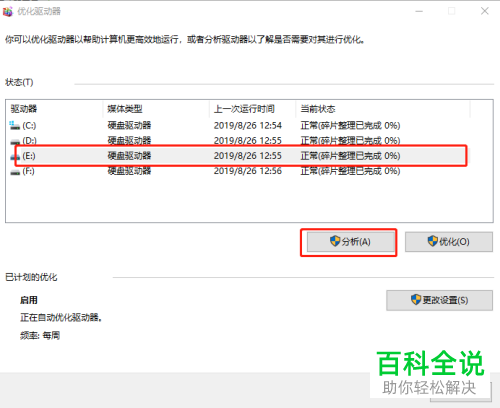The image size is (500, 408).
Task: Click 2019/8/26 12:55 in E: row
Action: (248, 156)
